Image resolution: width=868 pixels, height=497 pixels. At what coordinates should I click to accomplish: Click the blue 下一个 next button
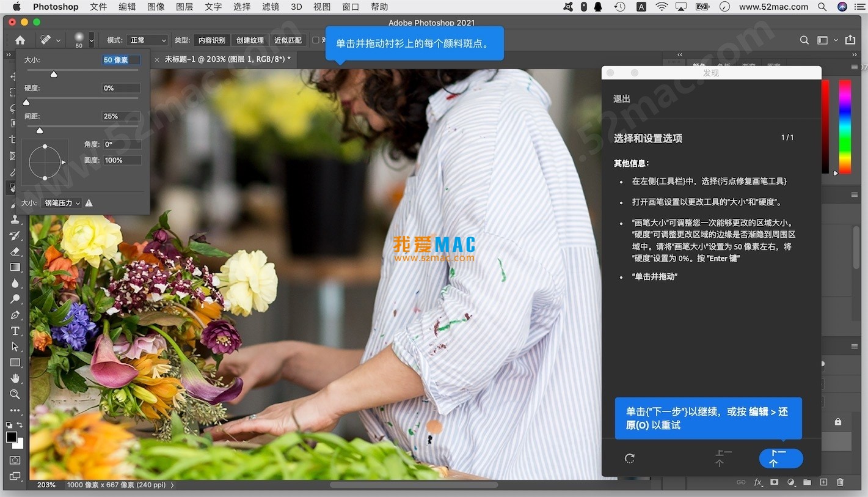[x=781, y=458]
